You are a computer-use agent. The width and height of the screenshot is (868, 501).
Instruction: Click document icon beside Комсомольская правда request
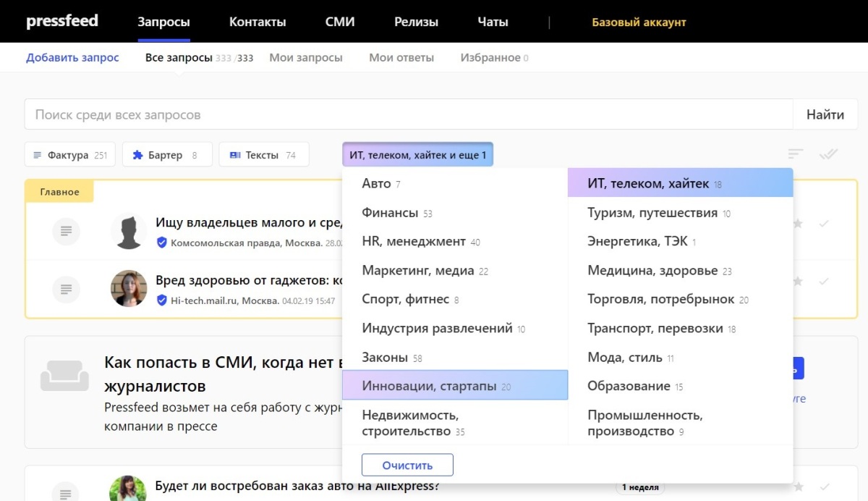click(66, 231)
